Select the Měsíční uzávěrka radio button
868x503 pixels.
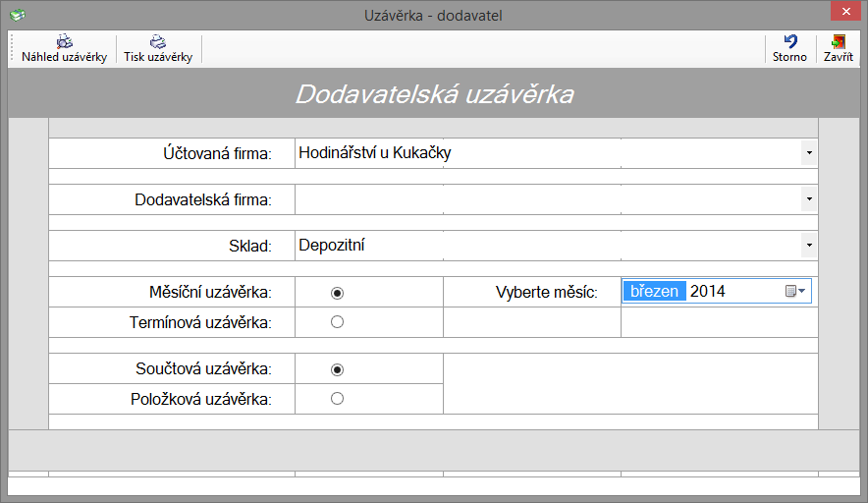[x=337, y=293]
